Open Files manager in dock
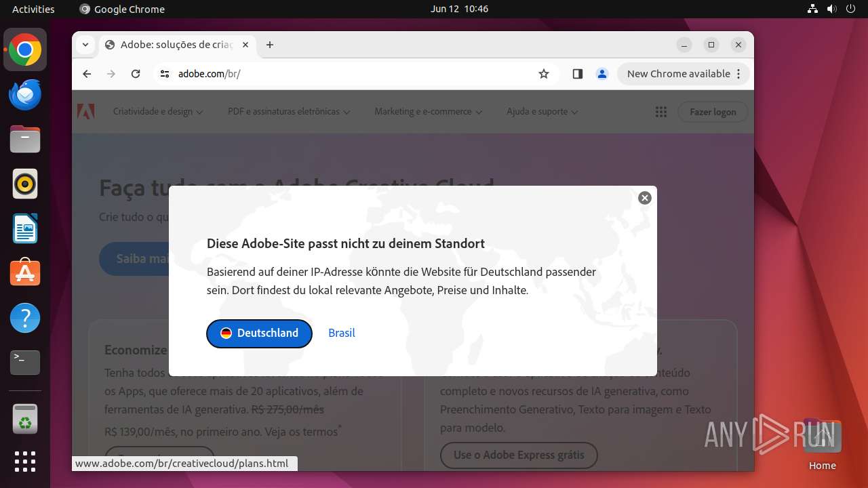868x488 pixels. coord(25,140)
